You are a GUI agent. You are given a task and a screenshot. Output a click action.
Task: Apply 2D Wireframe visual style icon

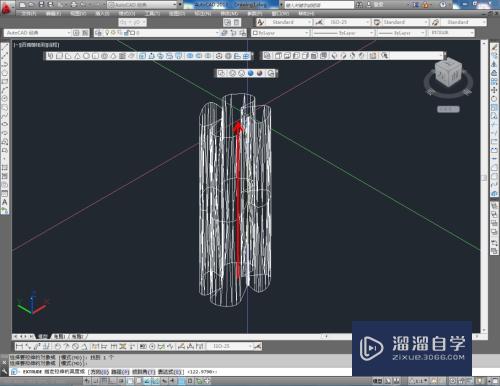221,73
